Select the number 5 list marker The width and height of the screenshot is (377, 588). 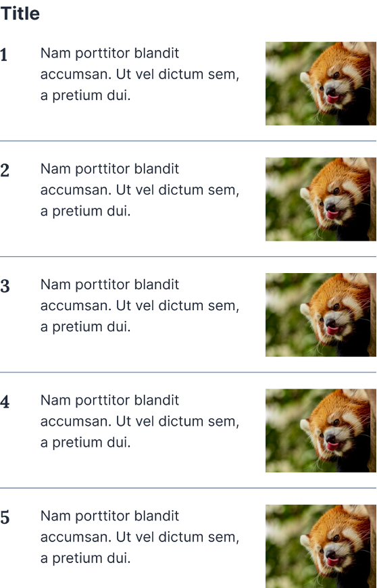point(5,518)
